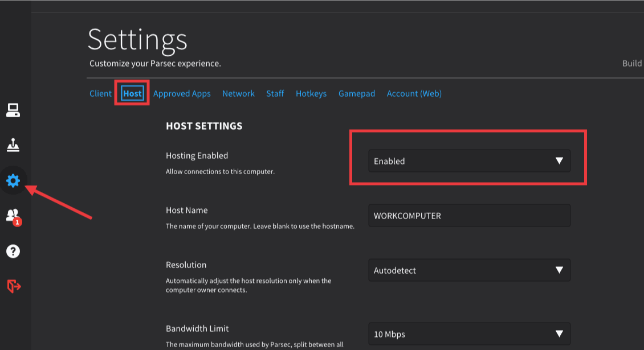Open the Help question mark icon
Screen dimensions: 644x350
pos(13,250)
